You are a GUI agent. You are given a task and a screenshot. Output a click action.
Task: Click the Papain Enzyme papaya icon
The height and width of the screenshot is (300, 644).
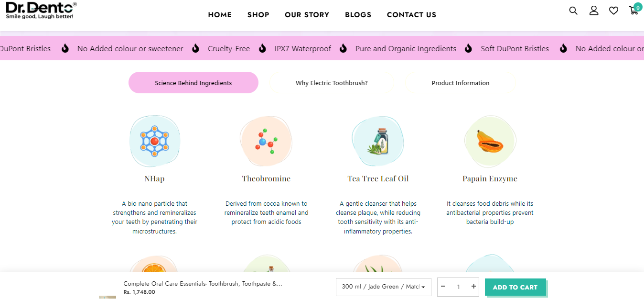click(x=490, y=141)
